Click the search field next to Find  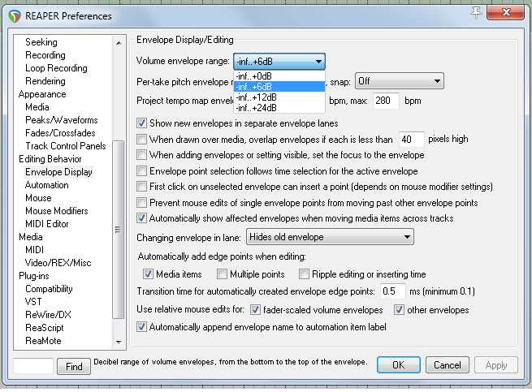[x=33, y=366]
